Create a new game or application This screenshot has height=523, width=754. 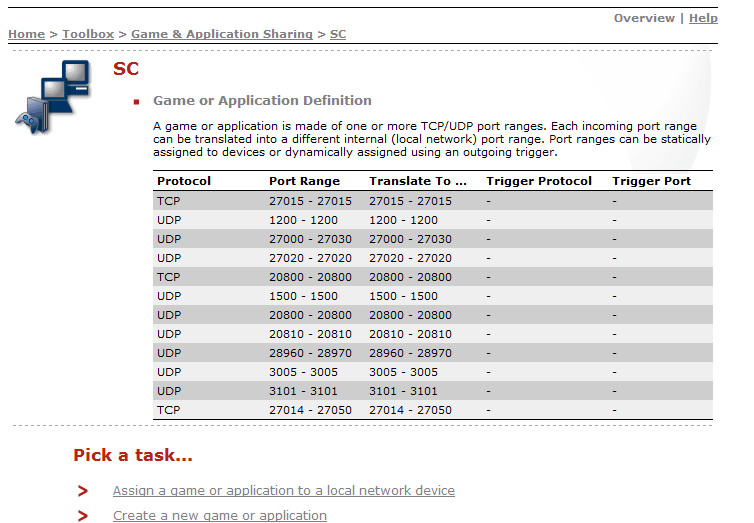pyautogui.click(x=219, y=516)
